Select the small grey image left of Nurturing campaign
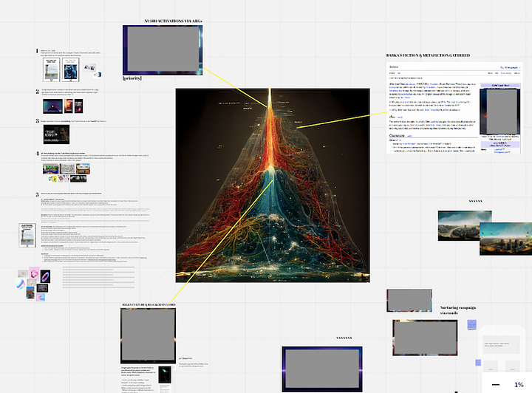 click(409, 301)
